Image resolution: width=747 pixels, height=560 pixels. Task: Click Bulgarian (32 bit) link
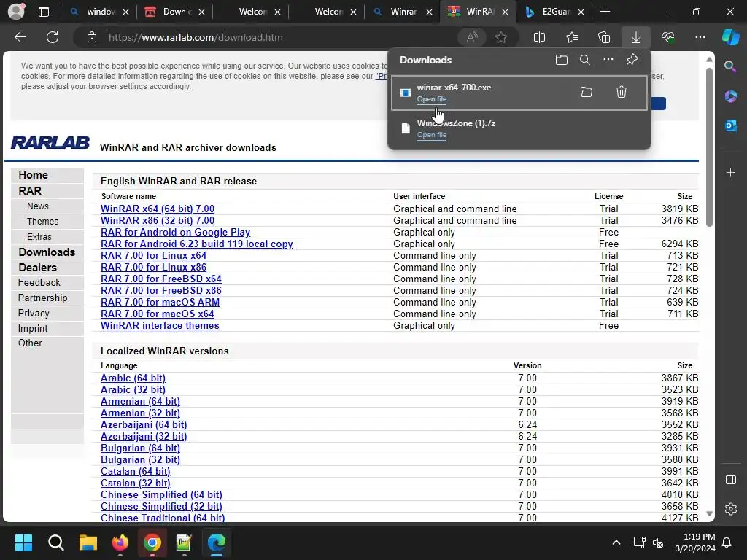click(x=140, y=459)
